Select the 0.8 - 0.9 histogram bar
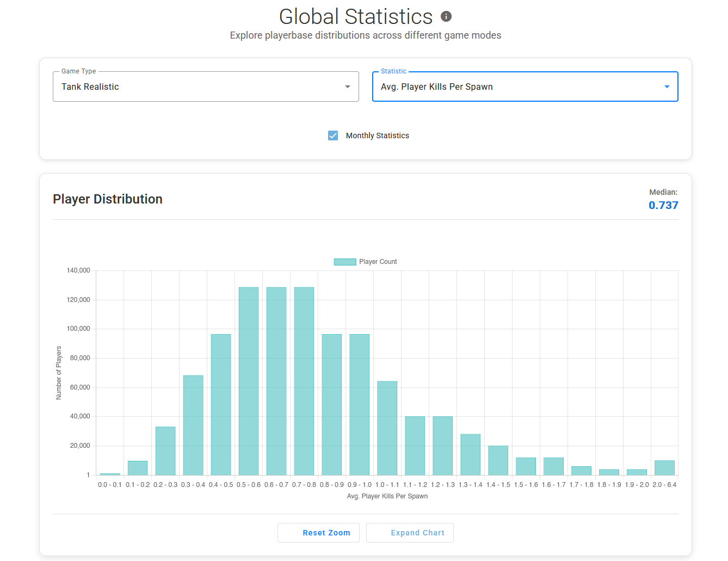Viewport: 728px width, 561px height. coord(332,405)
